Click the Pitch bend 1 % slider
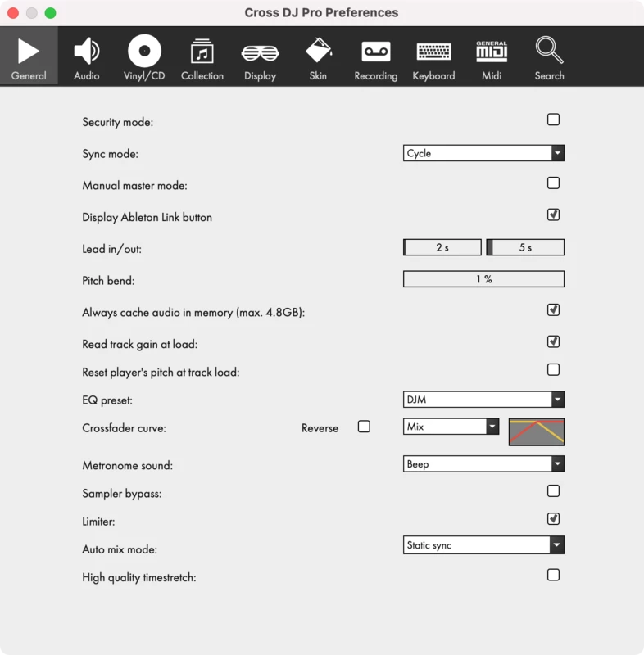 click(483, 279)
